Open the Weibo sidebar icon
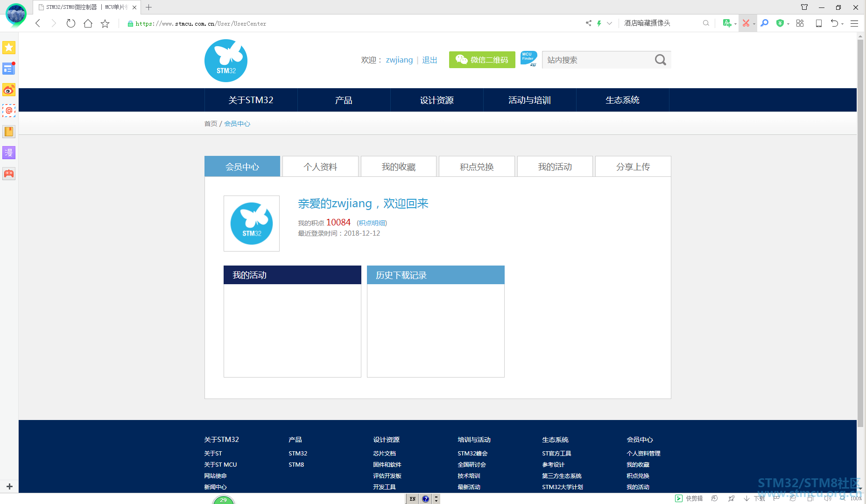This screenshot has height=504, width=866. [9, 90]
